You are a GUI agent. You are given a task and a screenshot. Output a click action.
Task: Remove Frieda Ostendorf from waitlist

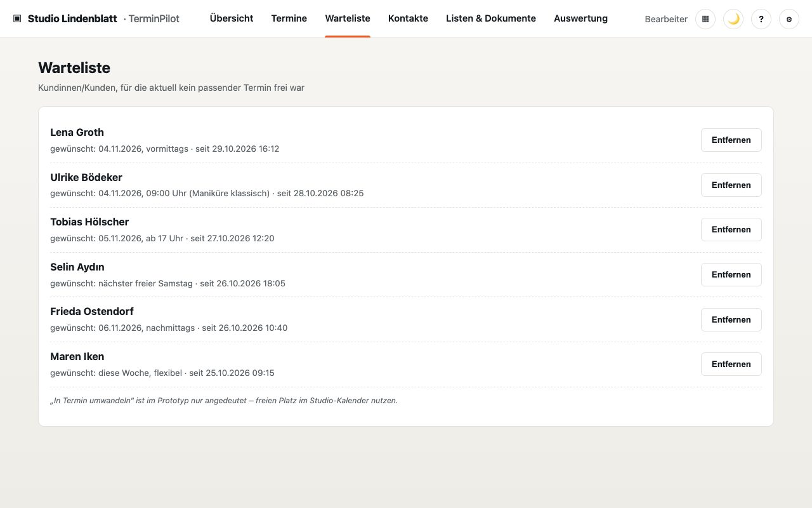731,319
